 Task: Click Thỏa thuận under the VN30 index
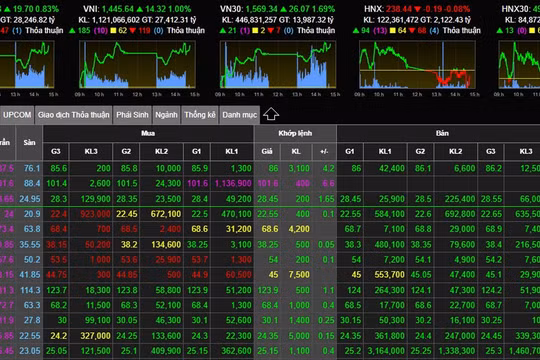(316, 31)
